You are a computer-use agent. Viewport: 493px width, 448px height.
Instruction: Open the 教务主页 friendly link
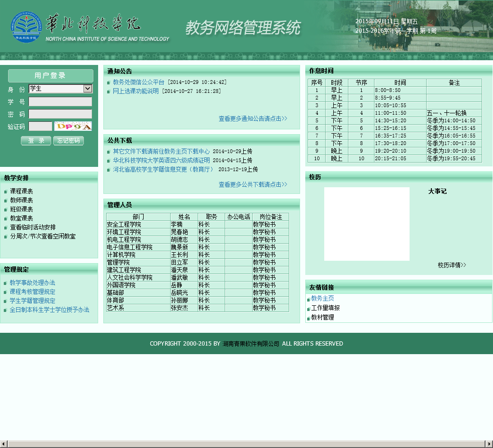point(322,298)
